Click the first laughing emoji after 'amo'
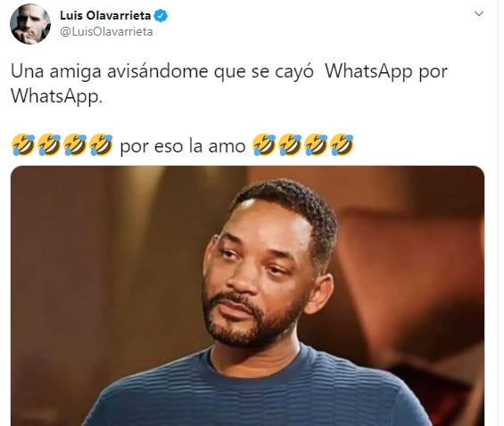The image size is (504, 426). pos(264,145)
